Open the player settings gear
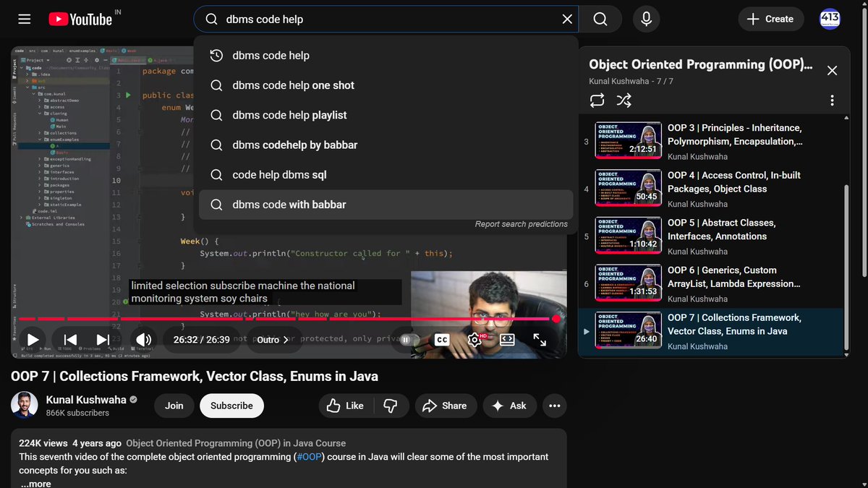 [x=475, y=340]
